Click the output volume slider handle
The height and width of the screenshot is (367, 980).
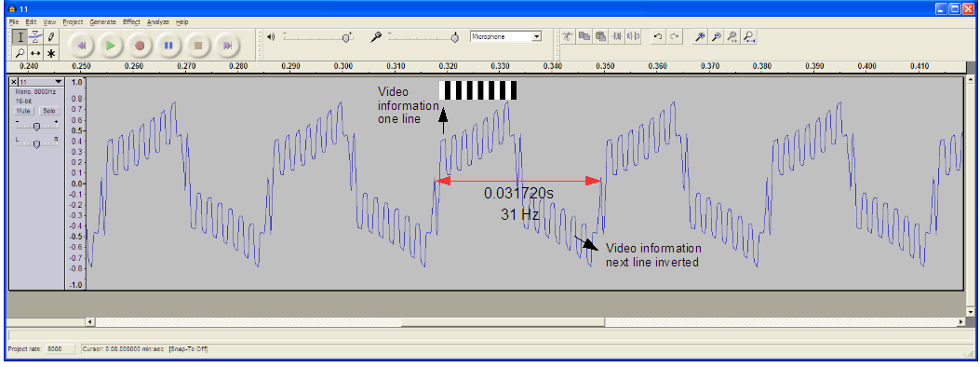click(x=346, y=37)
